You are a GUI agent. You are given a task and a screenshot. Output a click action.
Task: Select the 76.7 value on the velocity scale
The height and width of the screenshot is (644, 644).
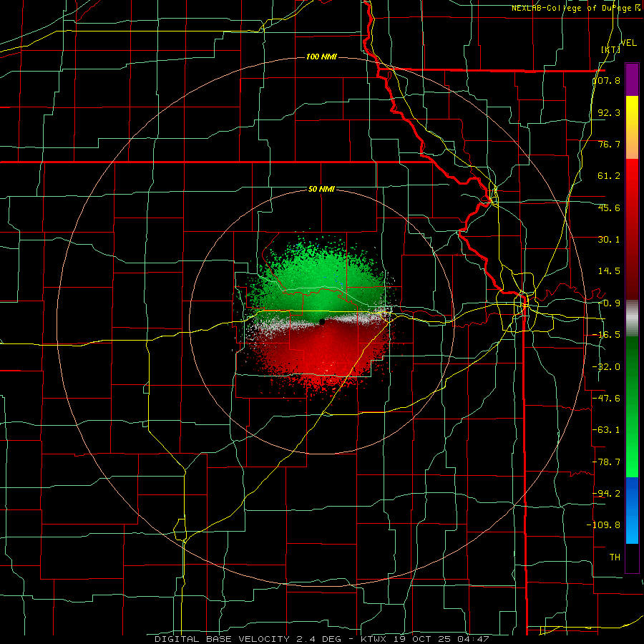point(609,144)
